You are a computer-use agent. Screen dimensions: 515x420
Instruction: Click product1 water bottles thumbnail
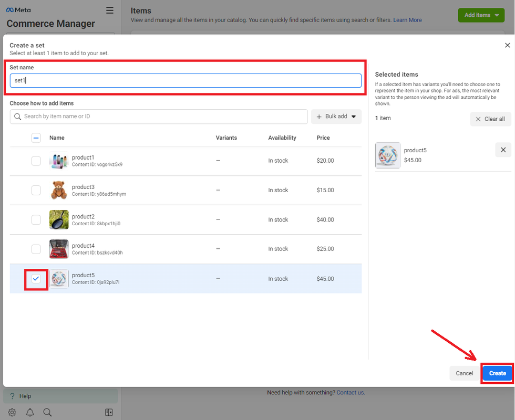(x=59, y=161)
